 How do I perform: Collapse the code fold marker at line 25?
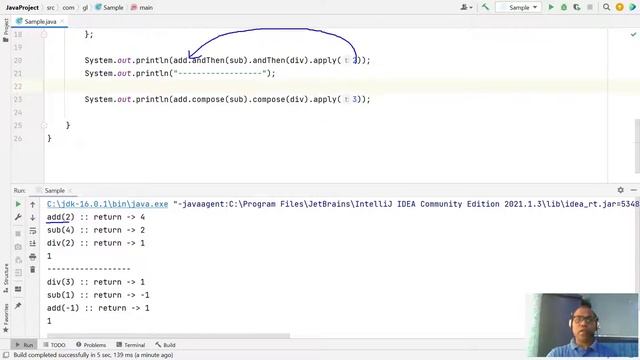(44, 125)
